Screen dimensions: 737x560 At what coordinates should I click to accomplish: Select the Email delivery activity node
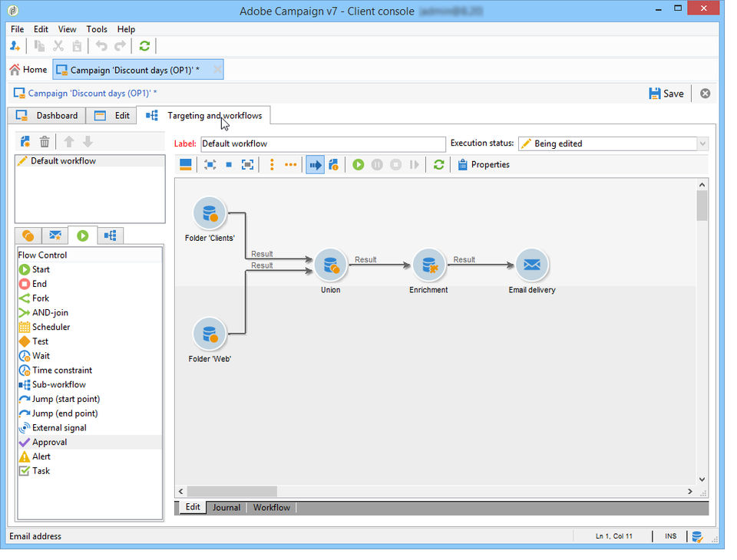click(x=532, y=265)
